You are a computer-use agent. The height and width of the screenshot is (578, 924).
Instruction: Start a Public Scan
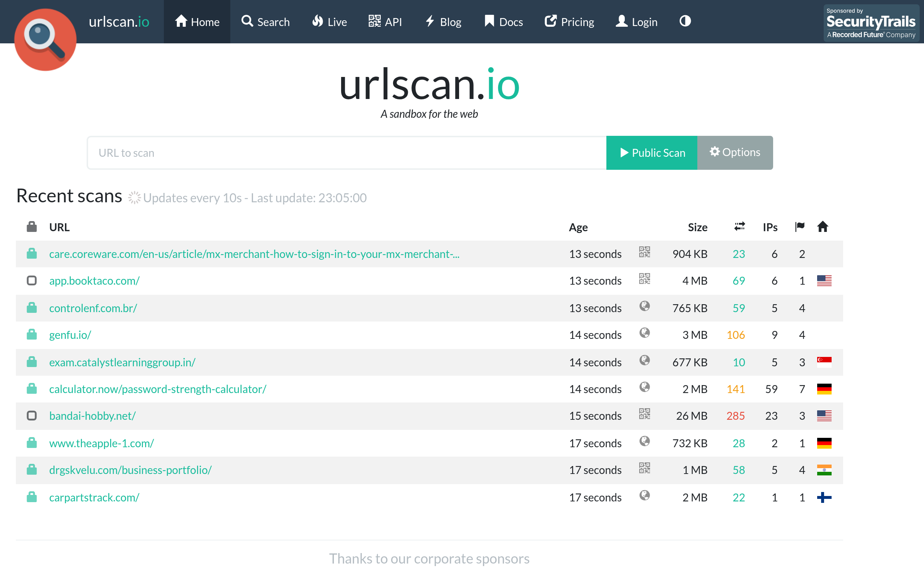(x=652, y=152)
